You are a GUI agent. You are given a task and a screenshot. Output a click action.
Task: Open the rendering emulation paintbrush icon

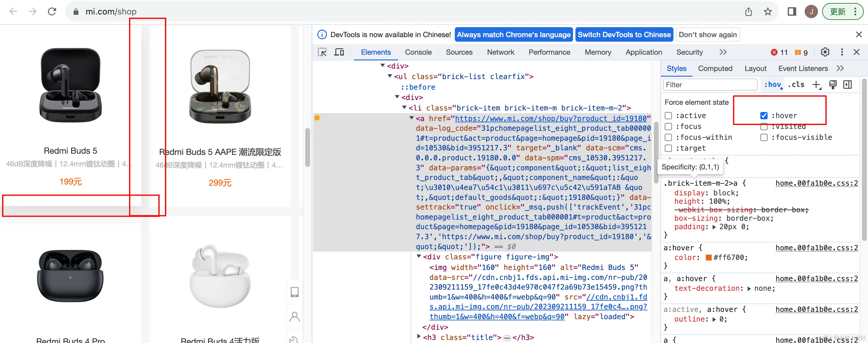pyautogui.click(x=833, y=85)
